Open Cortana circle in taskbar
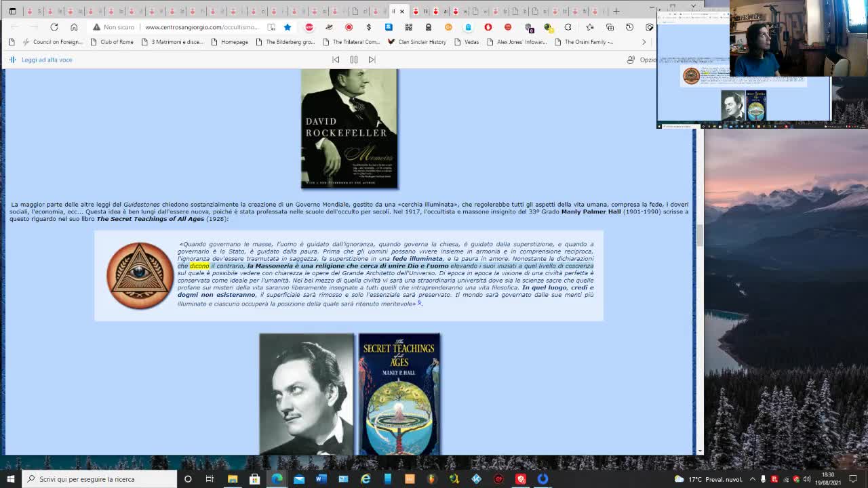 click(188, 479)
